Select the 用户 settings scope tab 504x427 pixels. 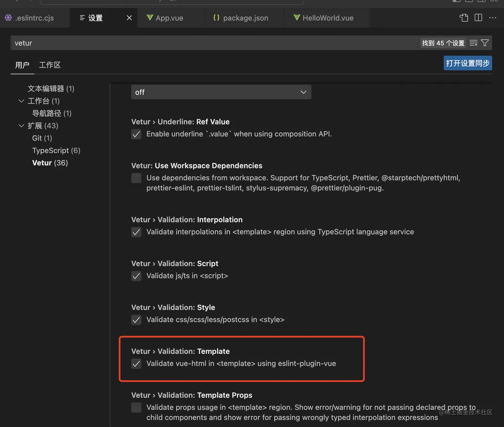22,65
